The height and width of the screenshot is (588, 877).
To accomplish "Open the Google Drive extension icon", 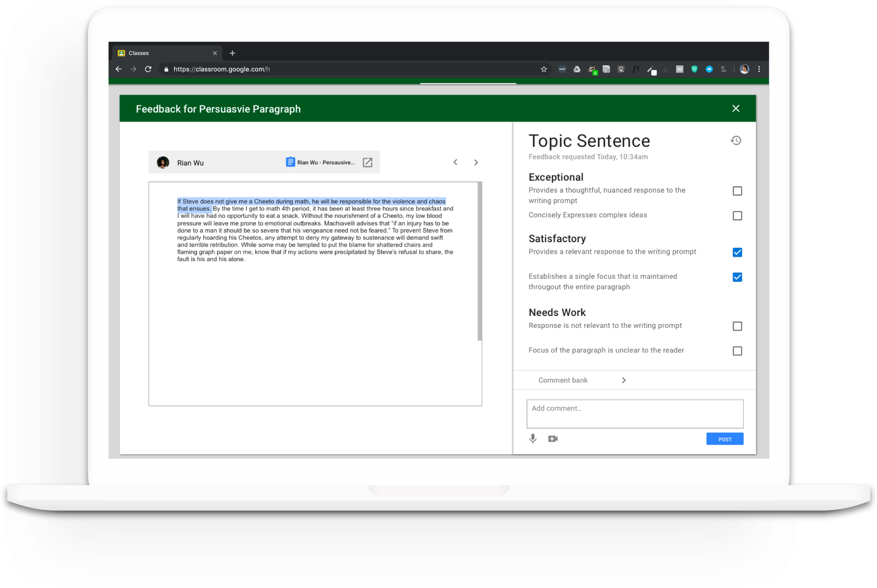I will [577, 69].
